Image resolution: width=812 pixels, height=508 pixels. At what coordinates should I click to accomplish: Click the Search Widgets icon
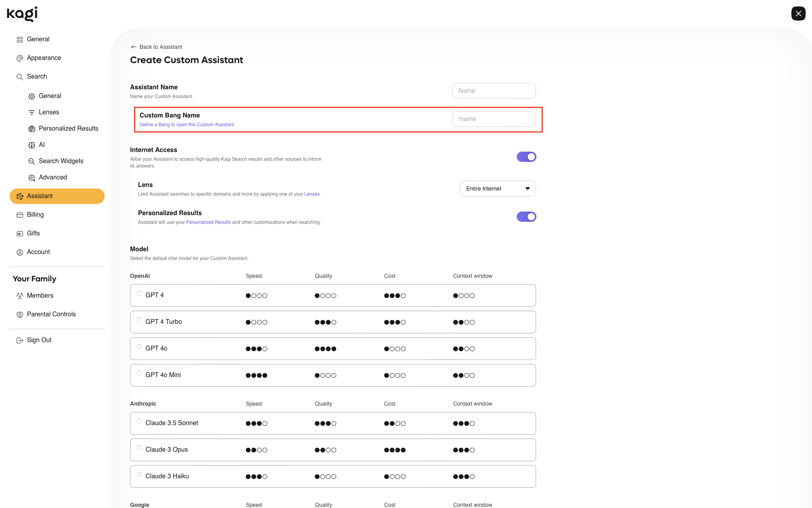click(32, 162)
